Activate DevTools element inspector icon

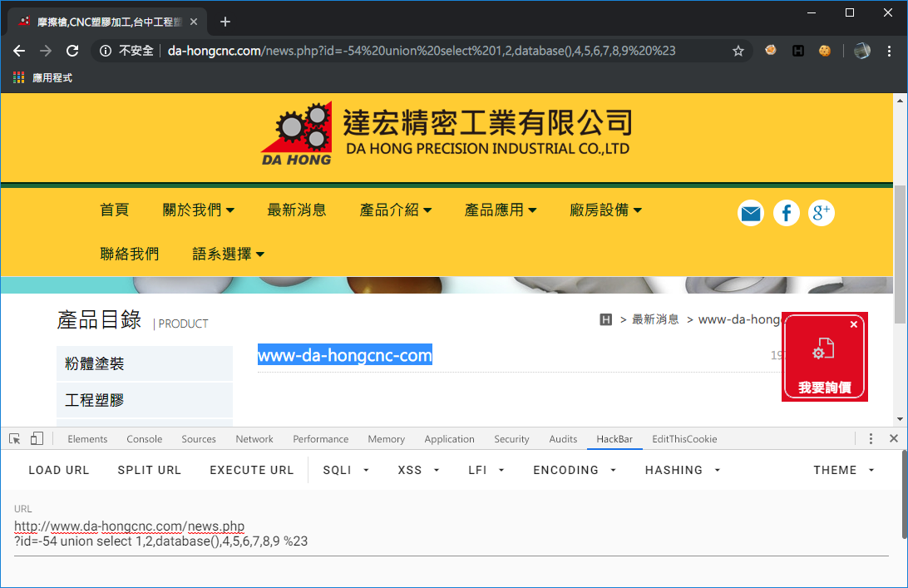[x=15, y=439]
